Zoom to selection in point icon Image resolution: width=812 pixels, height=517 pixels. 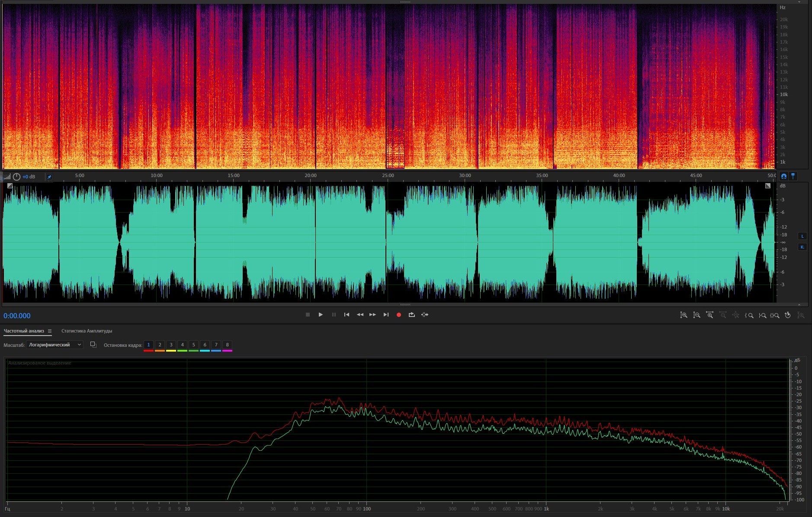749,315
